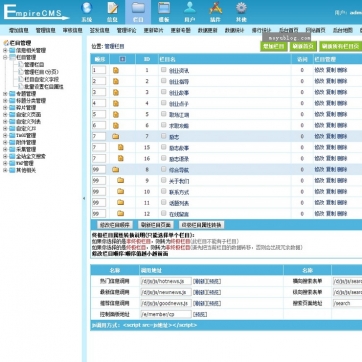Screen dimensions: 362x362
Task: Click the /d/js/js/hotnews.js address field
Action: (x=166, y=281)
